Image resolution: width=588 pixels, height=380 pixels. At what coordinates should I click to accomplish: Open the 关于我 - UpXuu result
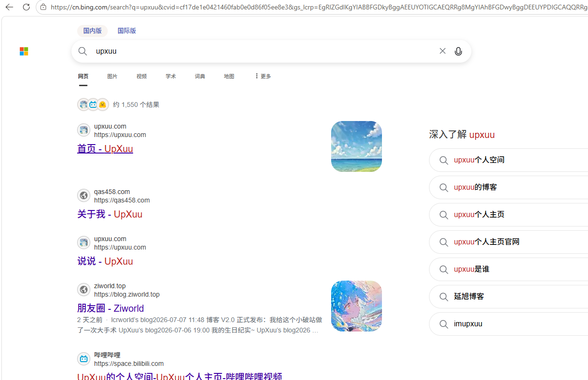point(110,214)
